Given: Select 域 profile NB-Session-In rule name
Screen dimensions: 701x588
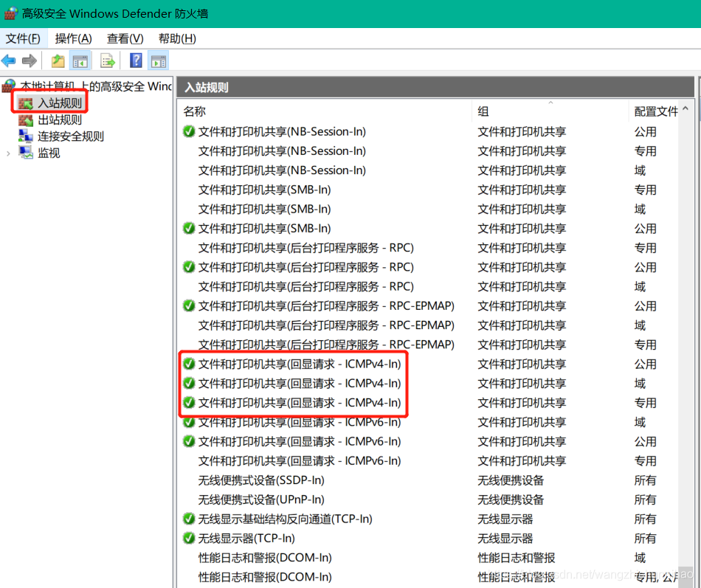Looking at the screenshot, I should point(282,170).
